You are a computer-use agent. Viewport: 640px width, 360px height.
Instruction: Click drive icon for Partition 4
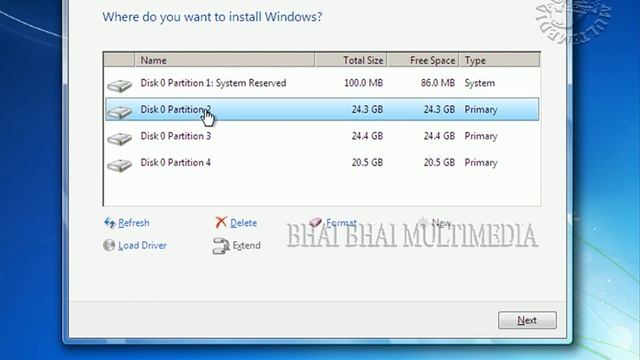tap(120, 165)
